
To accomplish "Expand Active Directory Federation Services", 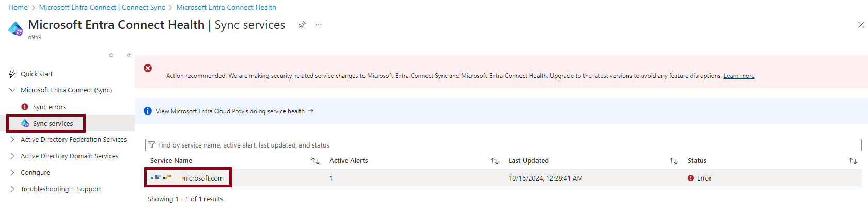I will (x=12, y=139).
